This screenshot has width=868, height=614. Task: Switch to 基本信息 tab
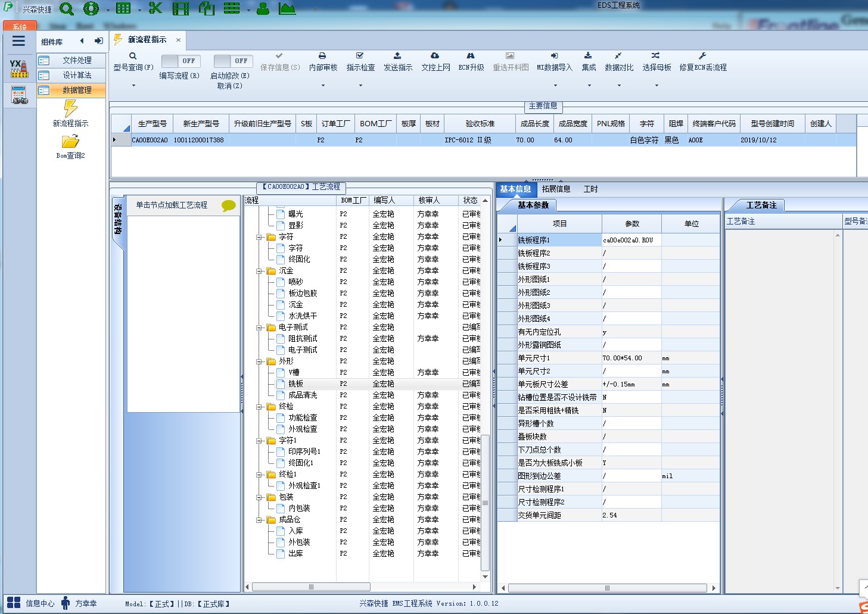point(515,189)
